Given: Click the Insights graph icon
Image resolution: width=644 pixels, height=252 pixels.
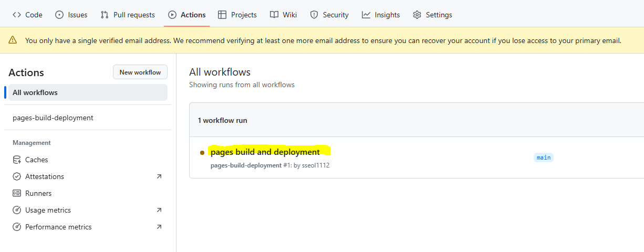Looking at the screenshot, I should (x=366, y=15).
